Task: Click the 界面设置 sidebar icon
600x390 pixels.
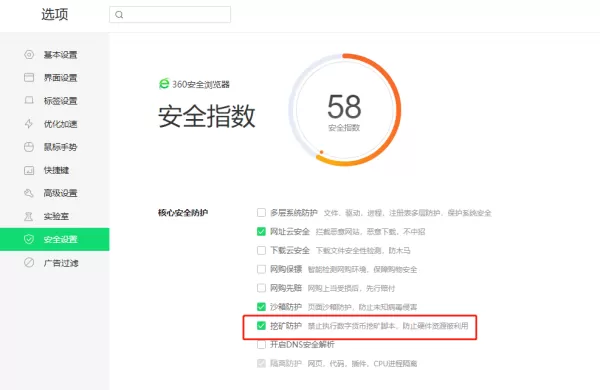Action: click(29, 77)
